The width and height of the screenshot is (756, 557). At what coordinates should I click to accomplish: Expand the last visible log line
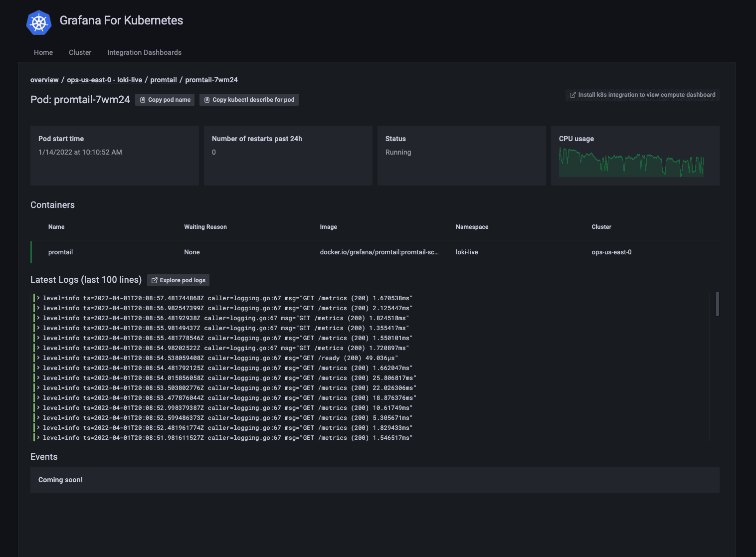(x=38, y=438)
